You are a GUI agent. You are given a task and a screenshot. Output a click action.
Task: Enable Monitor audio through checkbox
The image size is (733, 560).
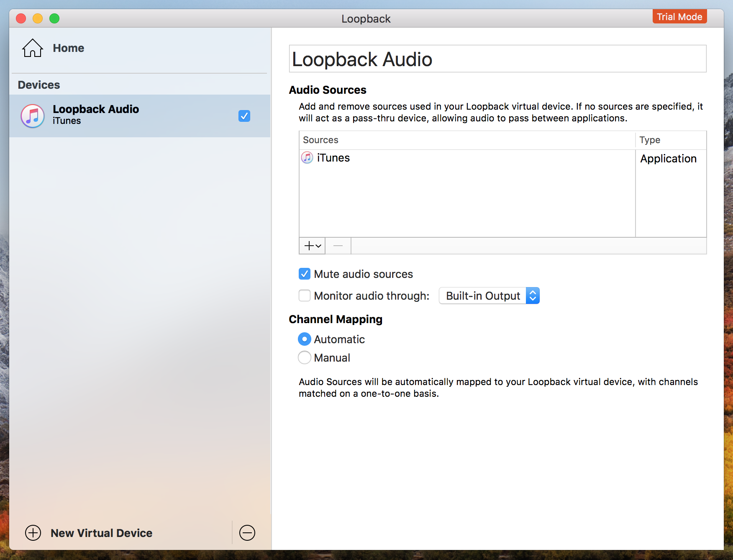pos(305,296)
